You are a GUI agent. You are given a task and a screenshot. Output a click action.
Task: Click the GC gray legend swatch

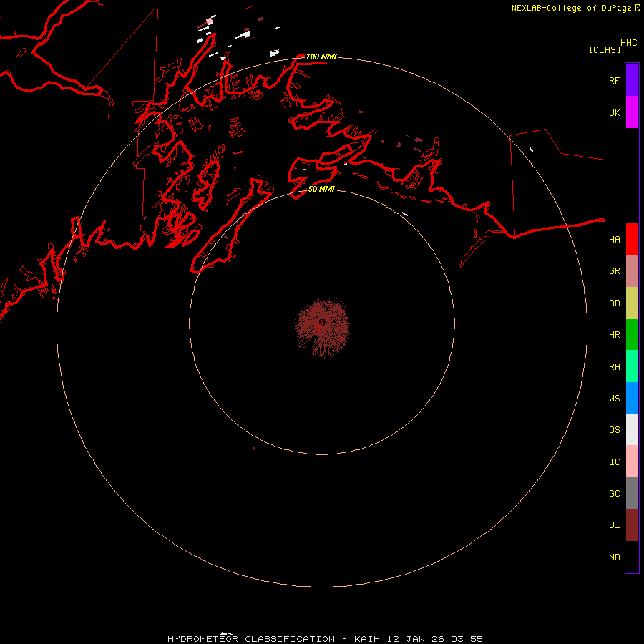click(632, 493)
